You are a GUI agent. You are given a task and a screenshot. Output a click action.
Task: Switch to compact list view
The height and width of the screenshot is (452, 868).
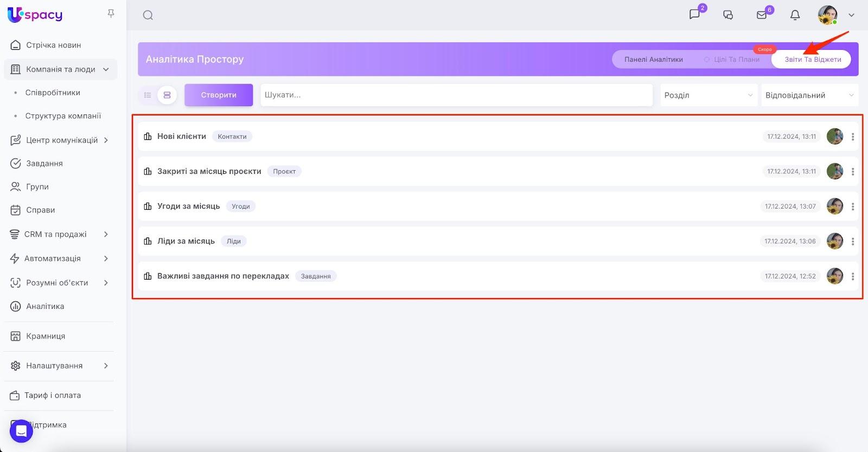(x=148, y=95)
